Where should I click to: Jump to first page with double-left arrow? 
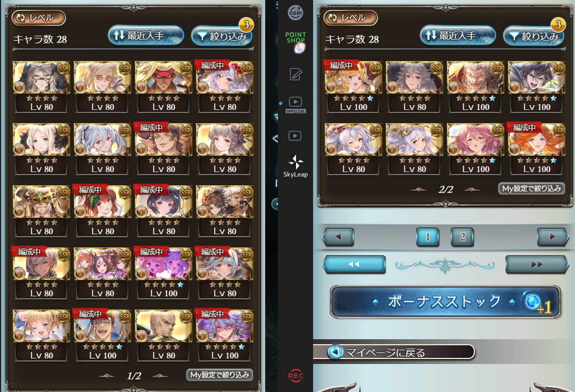354,264
